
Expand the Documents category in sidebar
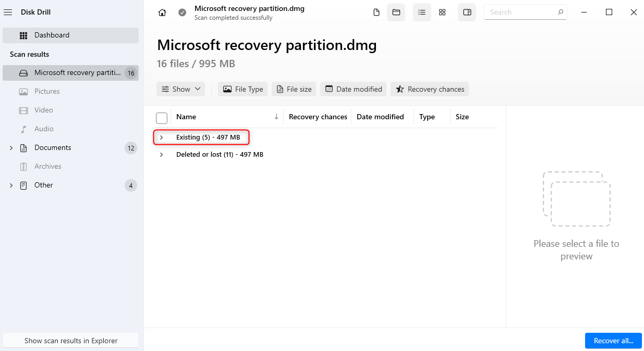(x=11, y=148)
